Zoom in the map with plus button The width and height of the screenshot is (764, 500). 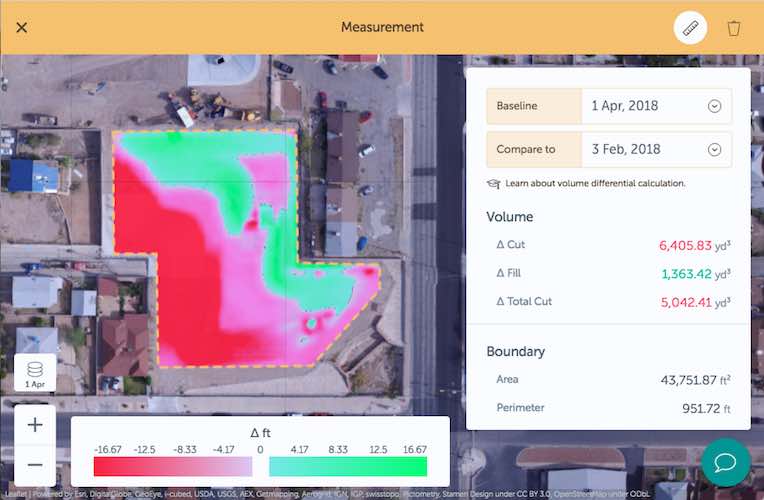(x=35, y=425)
